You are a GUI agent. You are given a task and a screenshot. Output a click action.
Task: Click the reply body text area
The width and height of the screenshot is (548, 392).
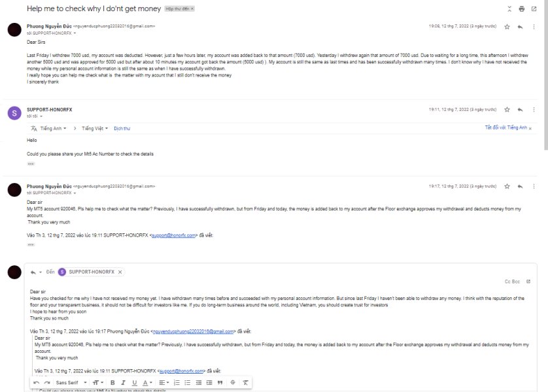point(280,304)
